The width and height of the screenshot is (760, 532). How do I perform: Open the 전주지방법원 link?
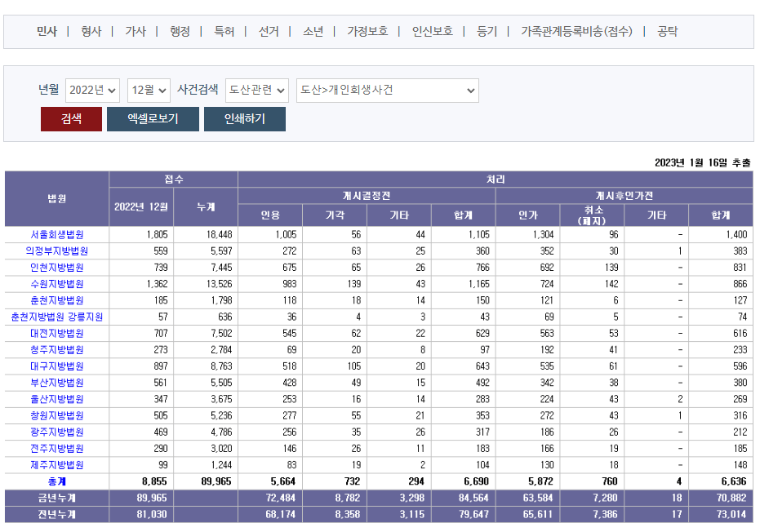(56, 449)
